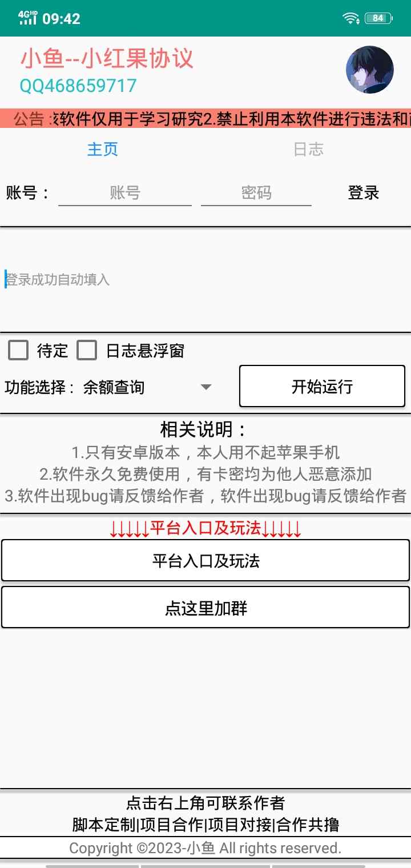Click the 开始运行 button
This screenshot has width=411, height=868.
(322, 386)
